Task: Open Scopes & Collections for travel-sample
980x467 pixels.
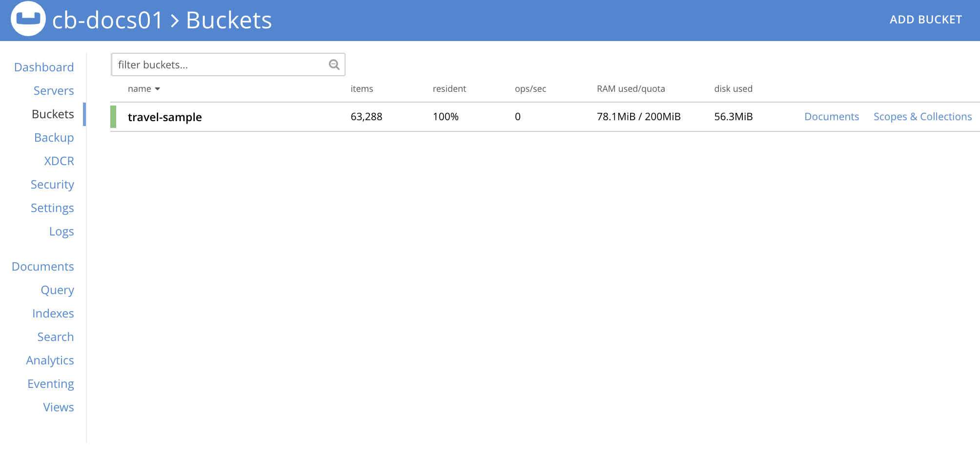Action: click(922, 117)
